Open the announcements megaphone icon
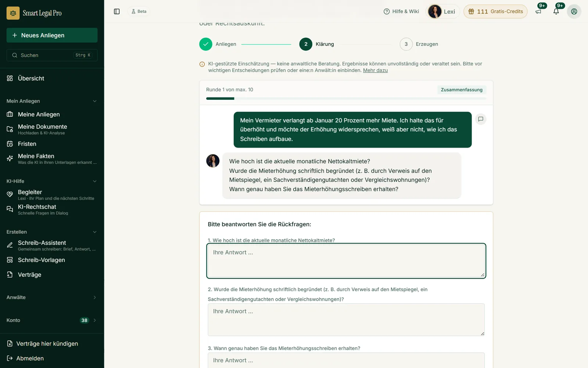This screenshot has width=588, height=368. [538, 11]
